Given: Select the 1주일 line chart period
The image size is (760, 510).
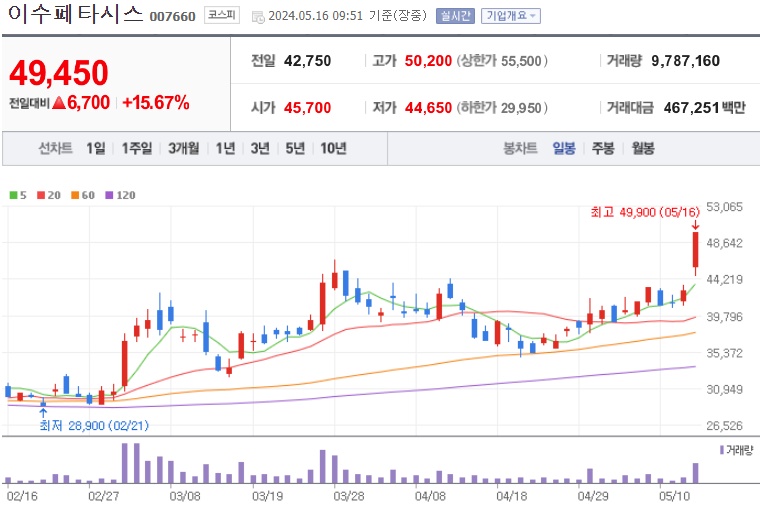Looking at the screenshot, I should 137,148.
